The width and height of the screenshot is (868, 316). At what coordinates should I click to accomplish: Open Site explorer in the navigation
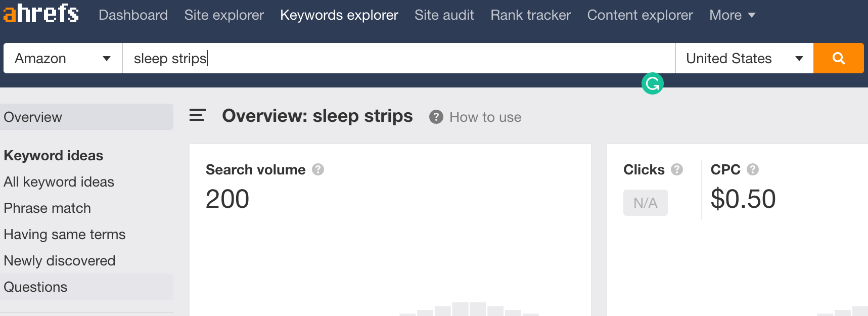pos(224,15)
